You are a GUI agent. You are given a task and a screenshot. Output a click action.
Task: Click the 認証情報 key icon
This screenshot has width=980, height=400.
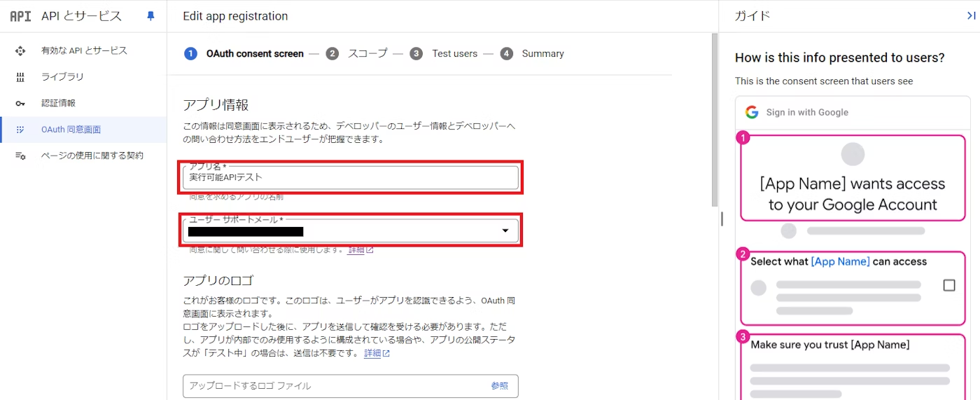(20, 104)
